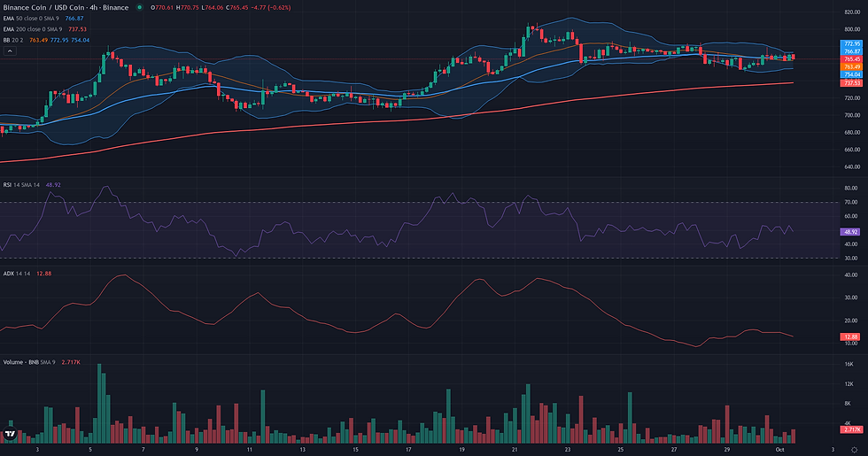The width and height of the screenshot is (868, 456).
Task: Click the H770.75 high value in header
Action: pos(188,8)
